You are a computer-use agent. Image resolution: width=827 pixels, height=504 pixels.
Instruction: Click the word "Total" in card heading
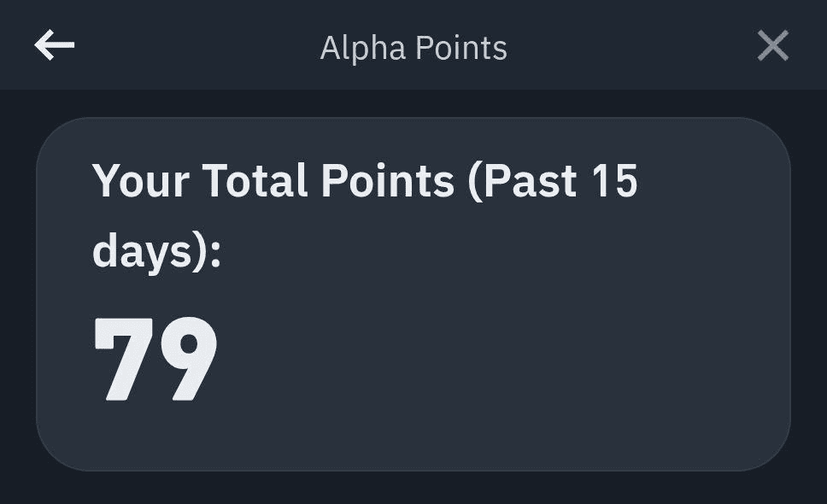pos(255,181)
